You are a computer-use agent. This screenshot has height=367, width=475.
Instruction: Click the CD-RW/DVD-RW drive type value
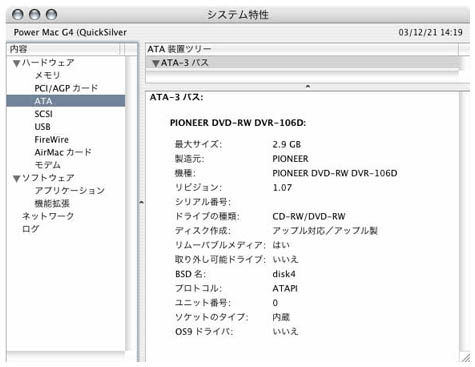tap(309, 217)
